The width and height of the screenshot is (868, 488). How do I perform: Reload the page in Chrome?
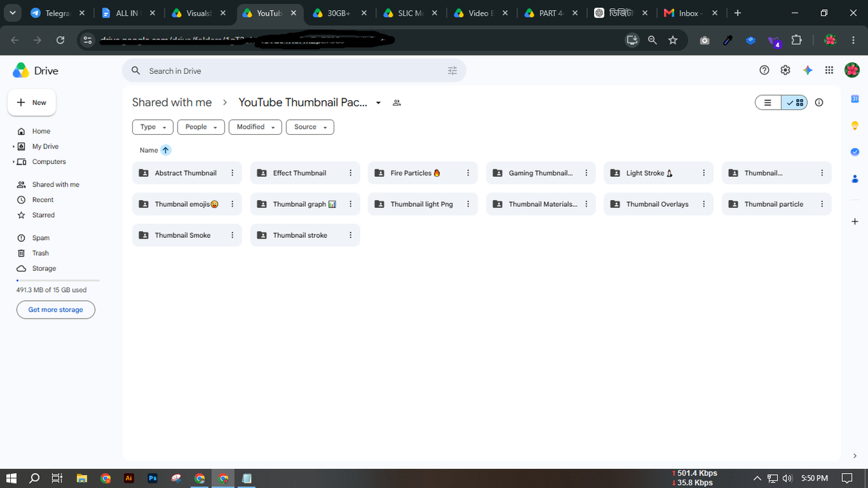point(60,40)
